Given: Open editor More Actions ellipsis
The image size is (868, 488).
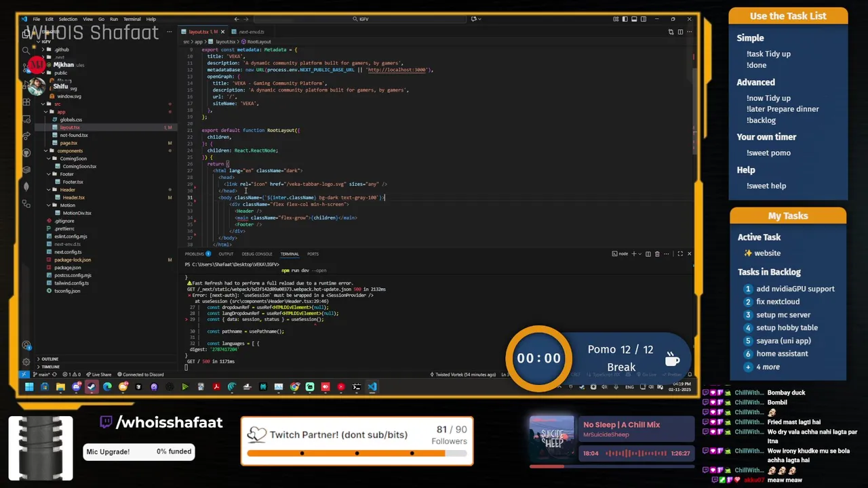Looking at the screenshot, I should pos(689,32).
